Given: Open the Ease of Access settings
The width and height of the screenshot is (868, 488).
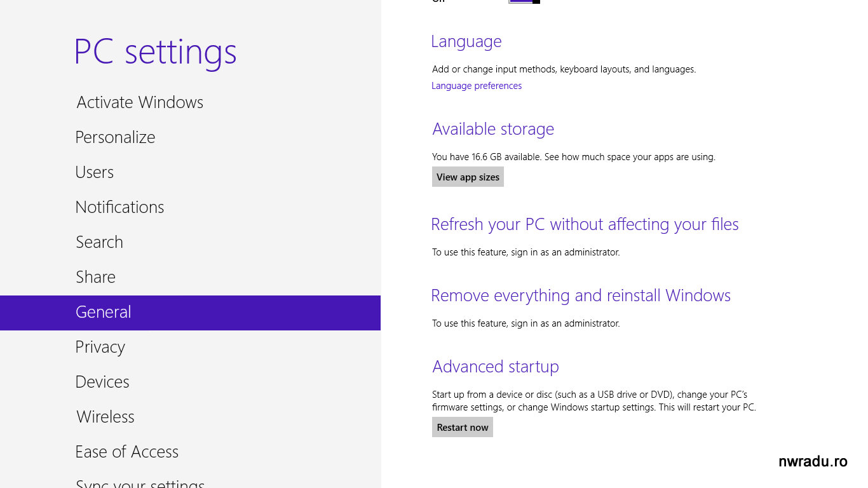Looking at the screenshot, I should coord(126,452).
